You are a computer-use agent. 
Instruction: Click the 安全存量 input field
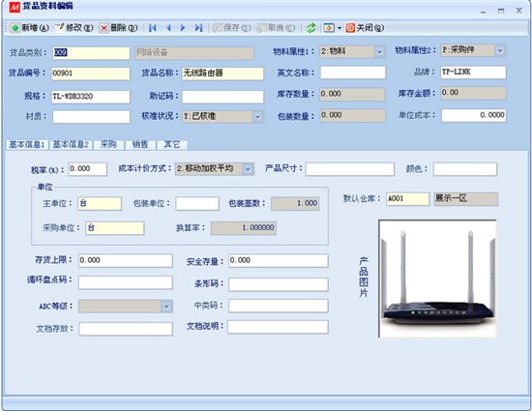click(x=279, y=261)
